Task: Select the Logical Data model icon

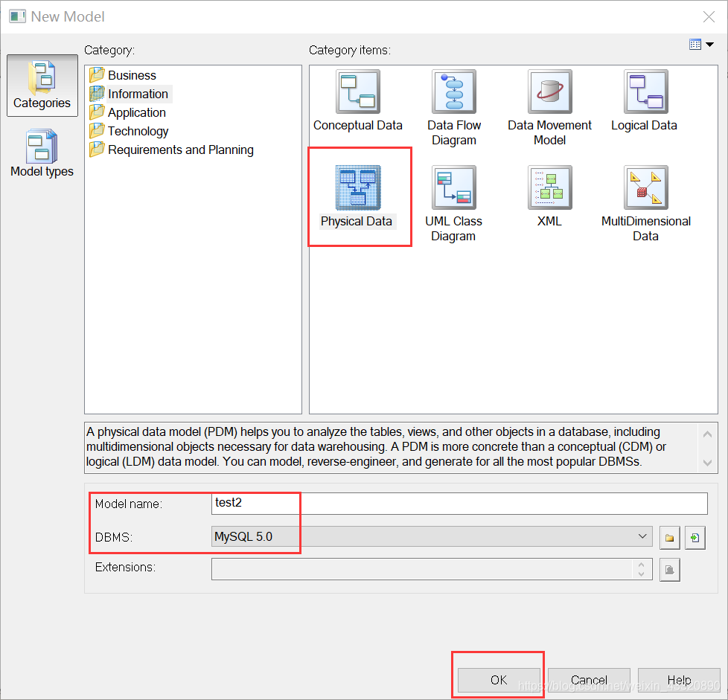Action: [646, 91]
